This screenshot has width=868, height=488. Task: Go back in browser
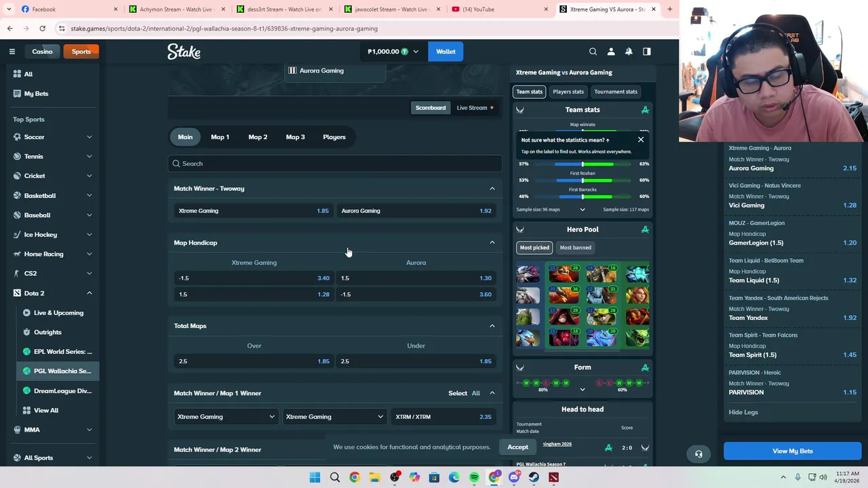pyautogui.click(x=9, y=28)
